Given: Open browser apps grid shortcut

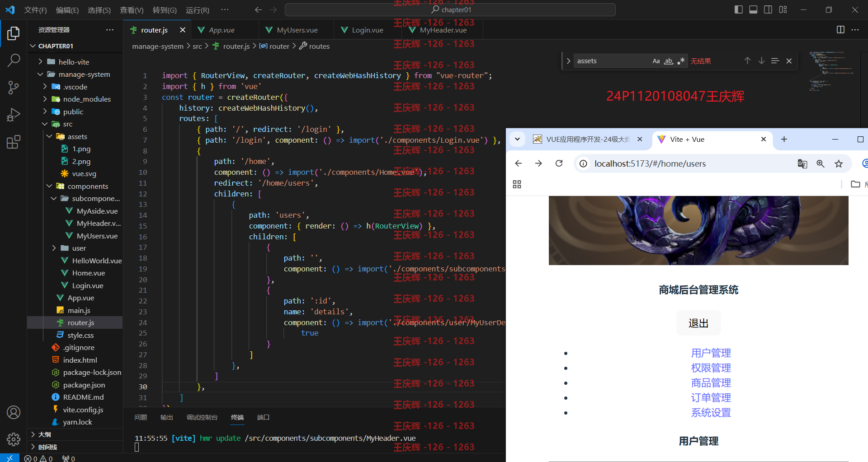Looking at the screenshot, I should point(517,184).
